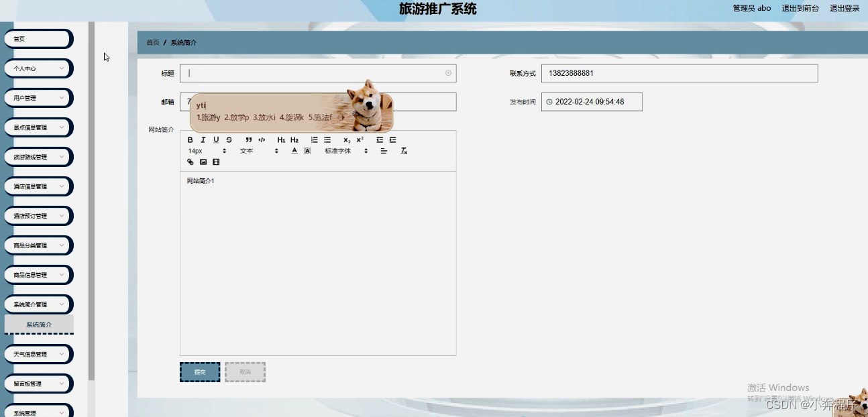Expand the 商品信息管理 sidebar menu

[x=38, y=275]
